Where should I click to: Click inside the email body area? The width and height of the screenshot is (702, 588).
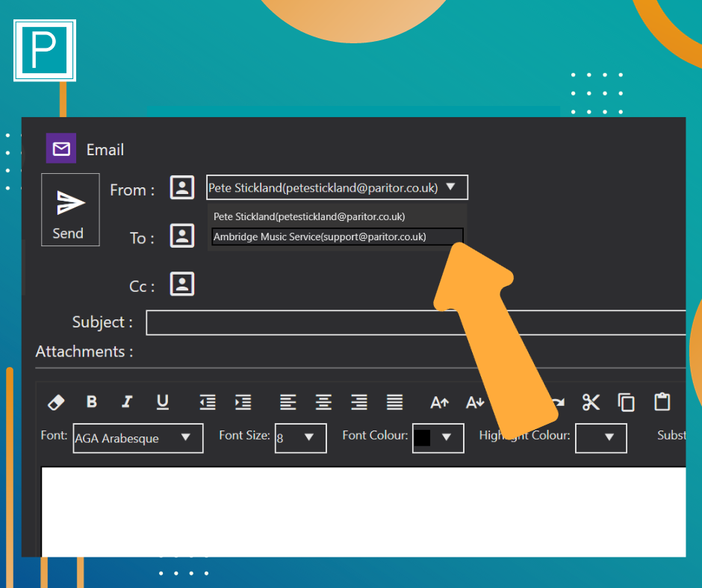(x=364, y=512)
